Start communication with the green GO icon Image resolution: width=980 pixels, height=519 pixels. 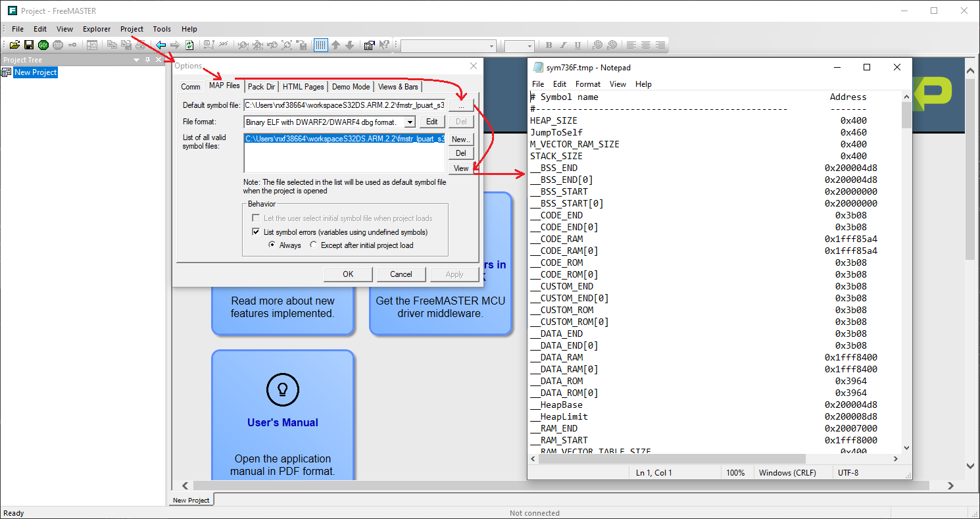point(43,45)
